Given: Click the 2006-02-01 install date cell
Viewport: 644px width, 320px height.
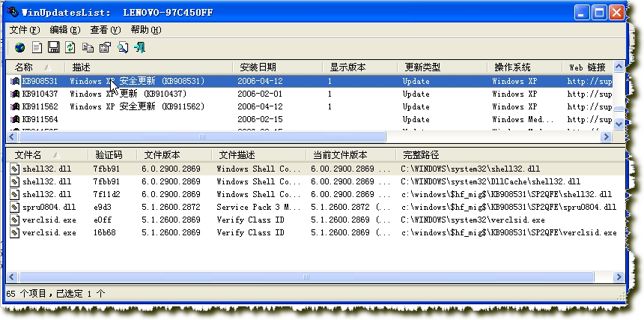Looking at the screenshot, I should [x=260, y=94].
